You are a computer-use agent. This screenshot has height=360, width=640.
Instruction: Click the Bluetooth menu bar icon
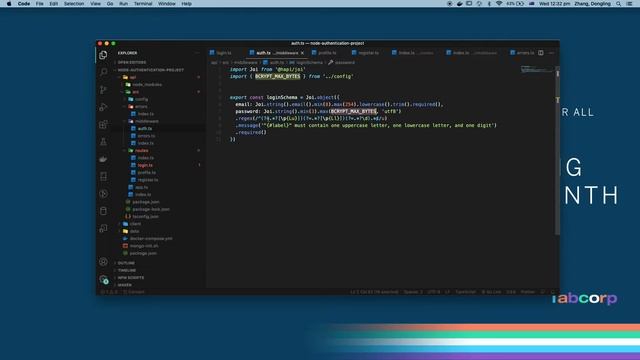[489, 4]
